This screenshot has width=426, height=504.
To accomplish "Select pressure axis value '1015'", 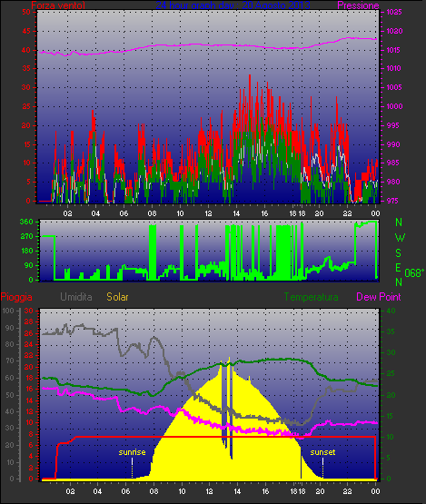I will 394,50.
